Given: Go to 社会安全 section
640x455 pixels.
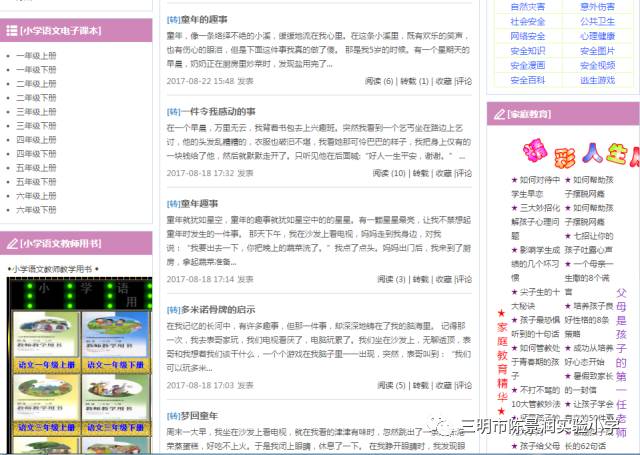Looking at the screenshot, I should click(528, 21).
